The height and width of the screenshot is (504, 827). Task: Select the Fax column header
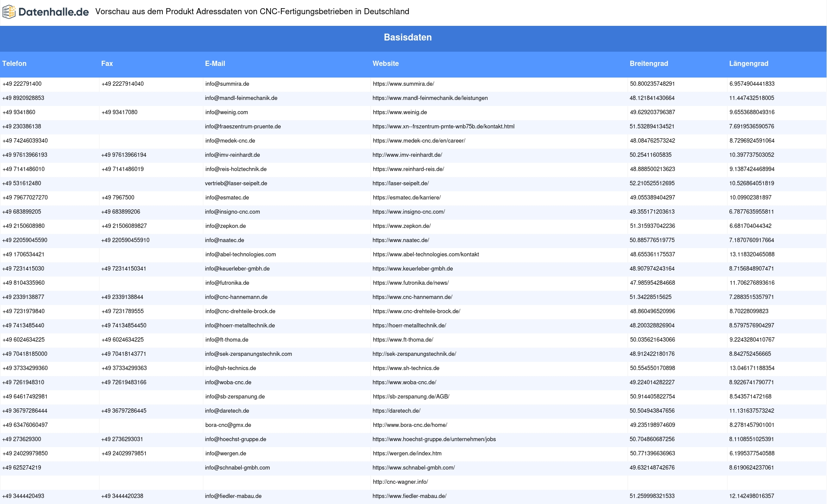pyautogui.click(x=107, y=63)
